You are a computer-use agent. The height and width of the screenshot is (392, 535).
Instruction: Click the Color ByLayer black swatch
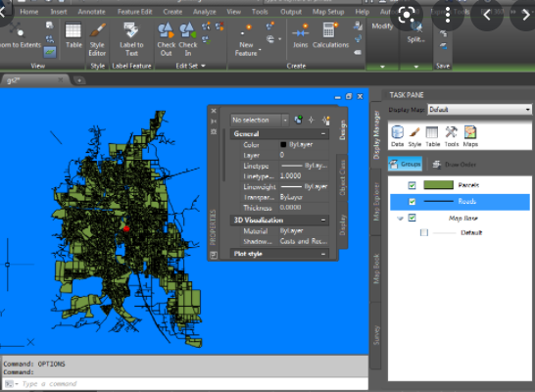[283, 145]
